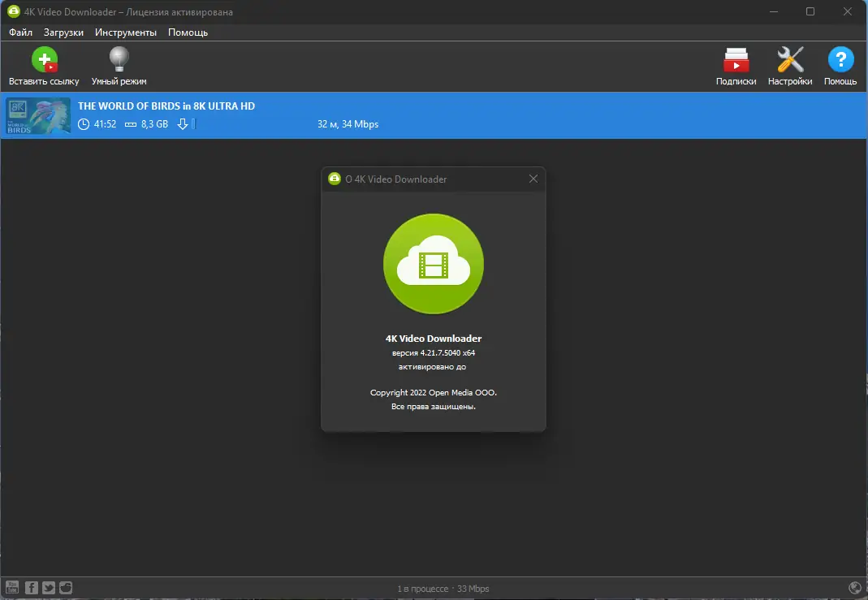Click the globe language icon bottom right
The height and width of the screenshot is (600, 868).
(x=854, y=587)
